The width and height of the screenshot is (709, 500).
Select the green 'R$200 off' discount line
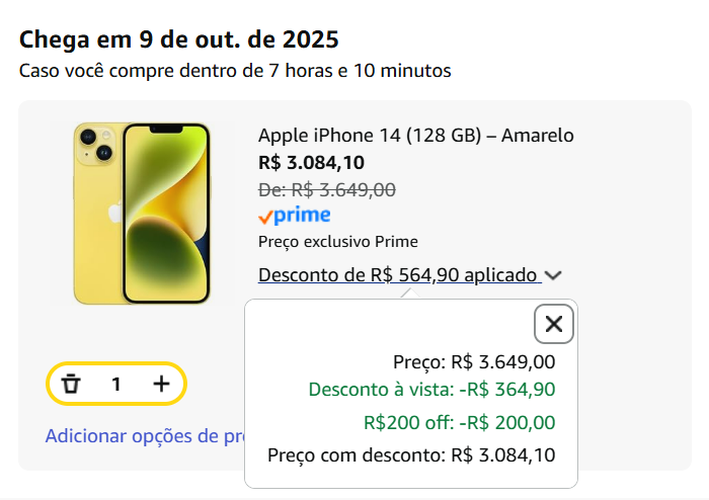459,423
